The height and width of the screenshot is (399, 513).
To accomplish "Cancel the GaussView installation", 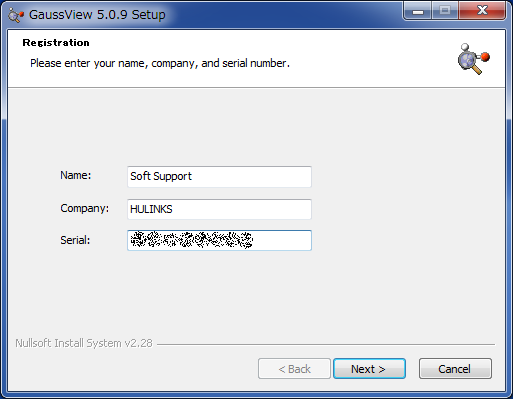I will (455, 369).
